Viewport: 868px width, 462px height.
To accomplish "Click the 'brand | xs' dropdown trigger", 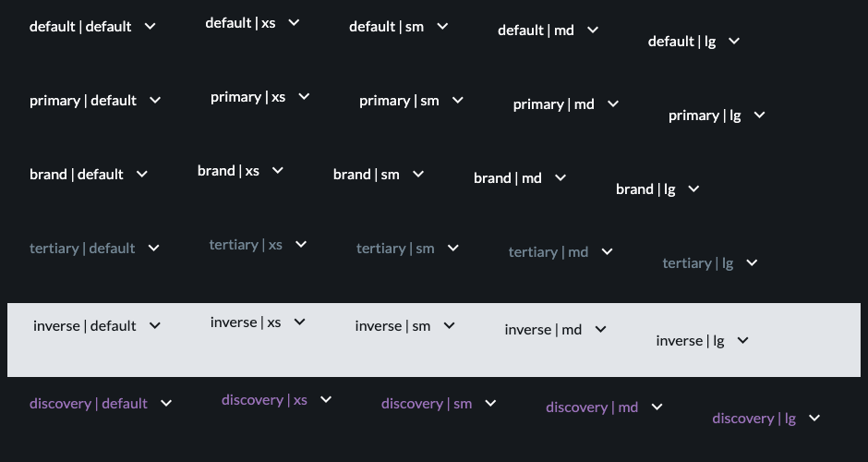I will coord(240,171).
